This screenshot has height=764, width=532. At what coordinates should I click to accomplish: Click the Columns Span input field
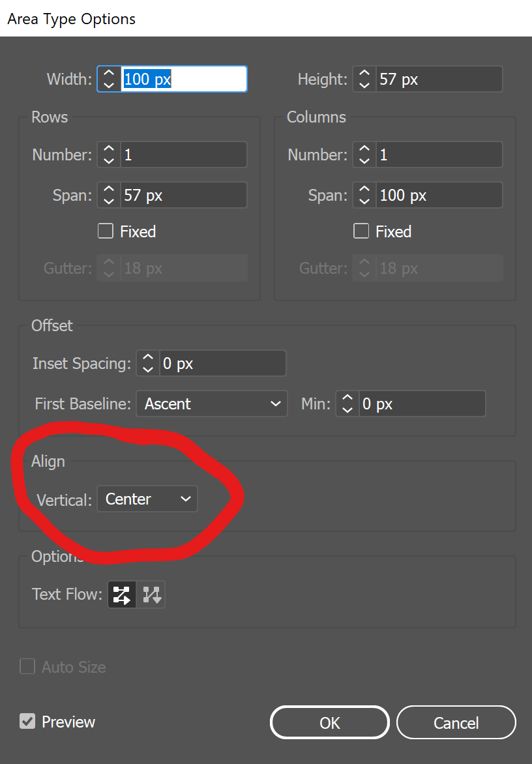point(438,195)
